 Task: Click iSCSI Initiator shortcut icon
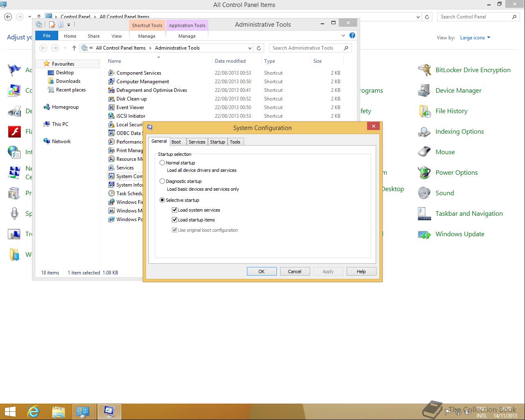[x=111, y=116]
